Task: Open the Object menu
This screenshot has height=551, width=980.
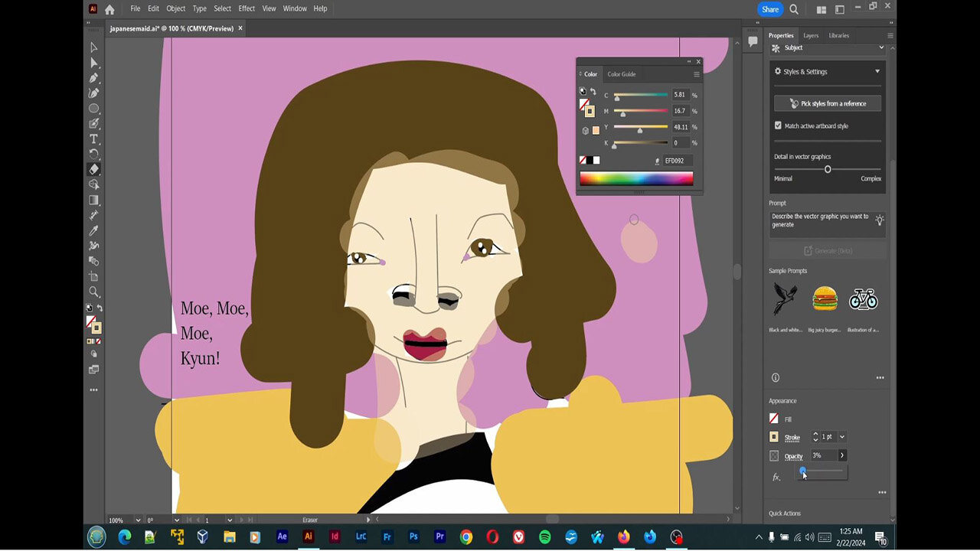Action: (x=176, y=8)
